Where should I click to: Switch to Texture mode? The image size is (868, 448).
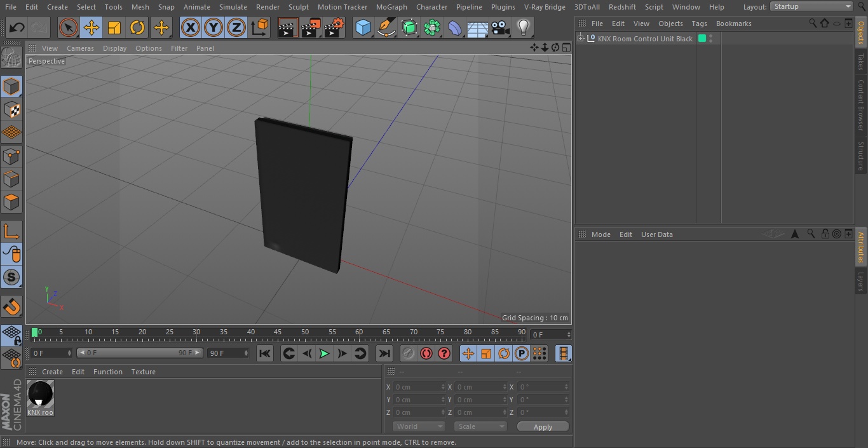[11, 109]
